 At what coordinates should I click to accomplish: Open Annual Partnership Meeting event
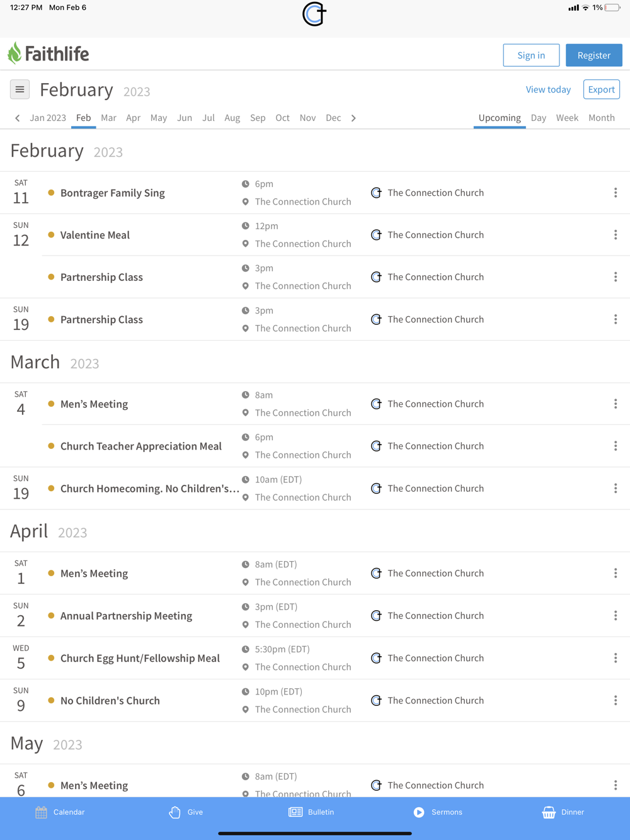point(126,616)
